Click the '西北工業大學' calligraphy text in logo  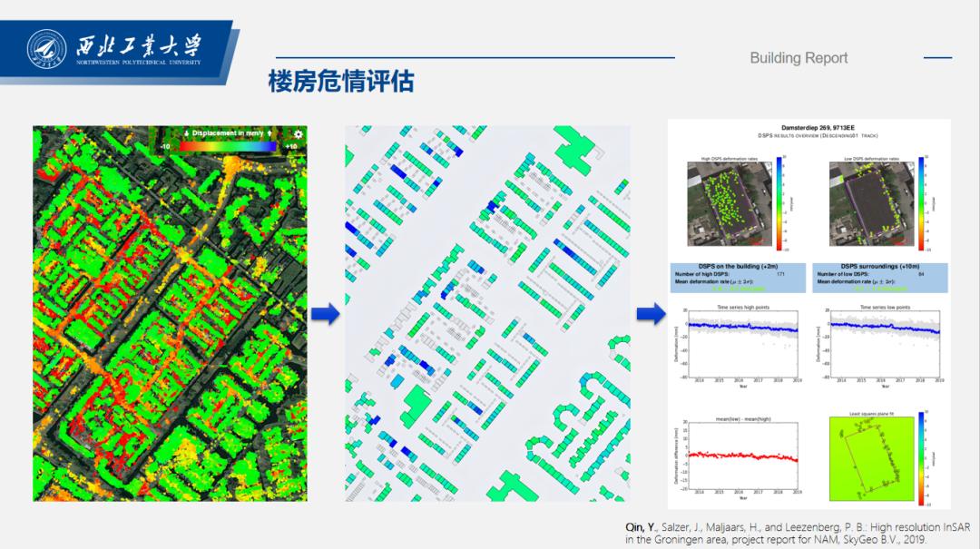pos(139,45)
